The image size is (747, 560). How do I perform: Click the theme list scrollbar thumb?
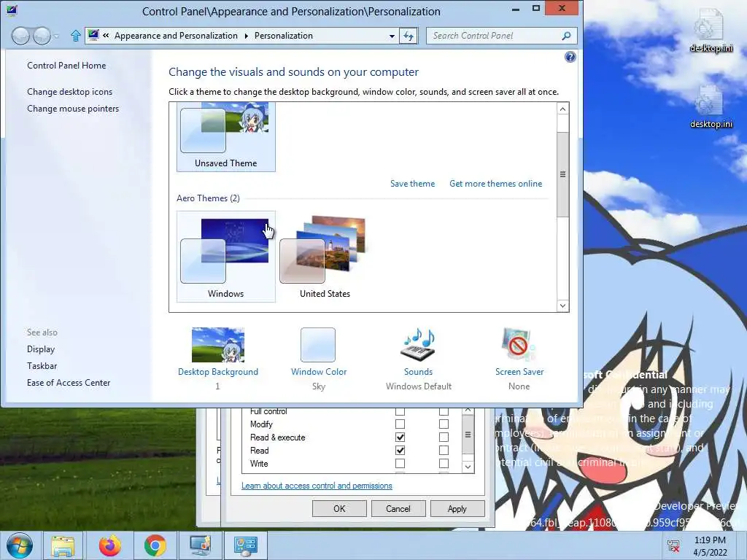click(x=562, y=174)
